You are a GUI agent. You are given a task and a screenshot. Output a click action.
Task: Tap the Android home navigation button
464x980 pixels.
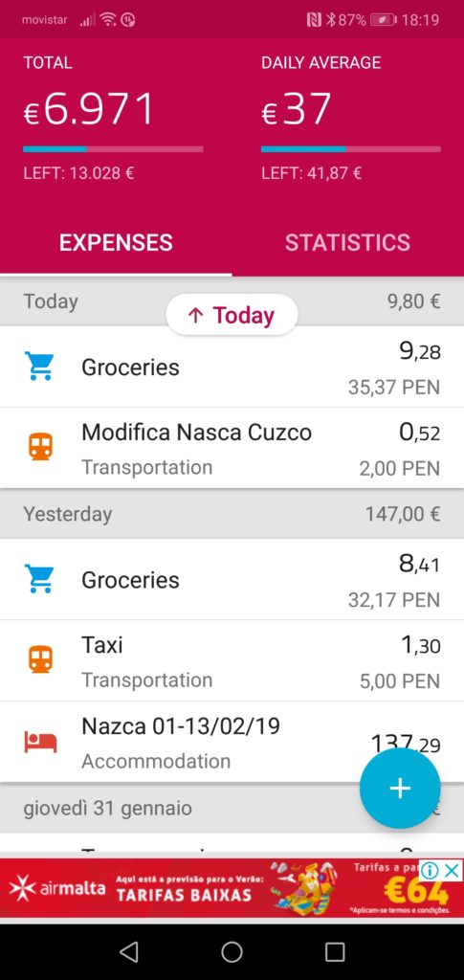[x=232, y=951]
